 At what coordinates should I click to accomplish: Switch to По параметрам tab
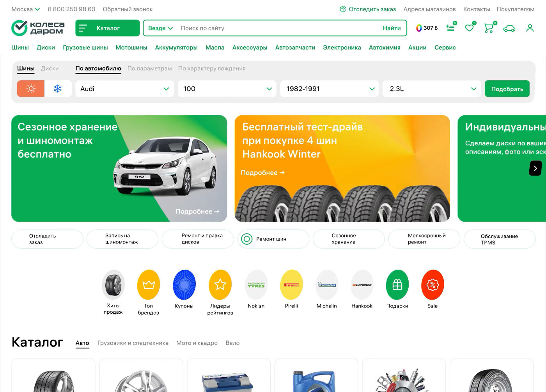click(x=149, y=69)
